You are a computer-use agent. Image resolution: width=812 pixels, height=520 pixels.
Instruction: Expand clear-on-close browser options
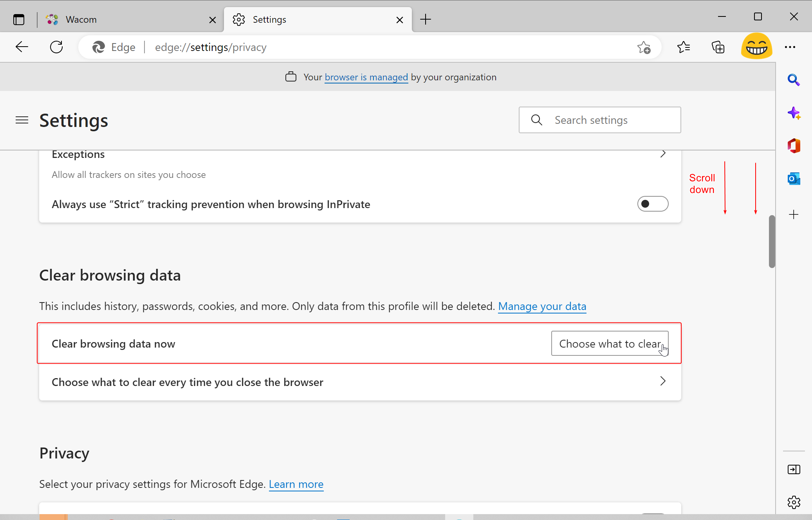click(x=663, y=381)
